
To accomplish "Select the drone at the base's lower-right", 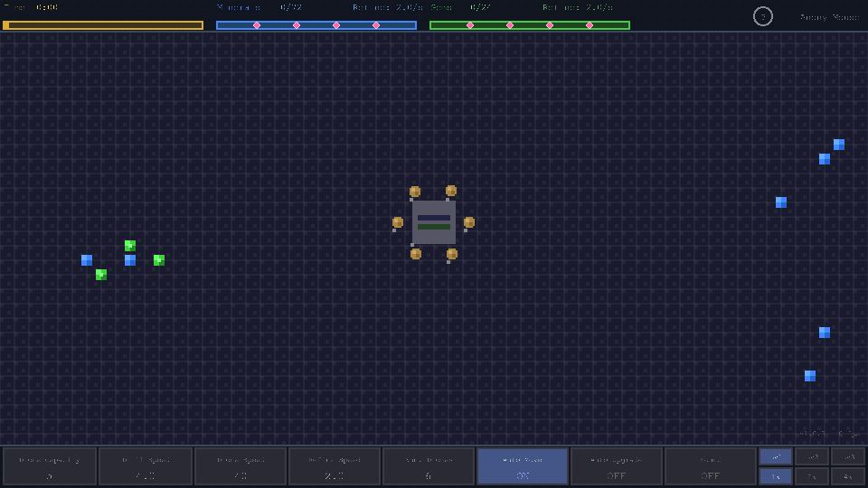I will click(x=452, y=254).
